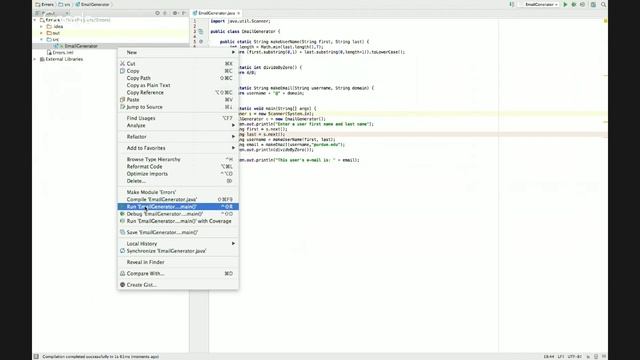Select Reformat Code in the context menu
This screenshot has height=360, width=640.
[178, 167]
